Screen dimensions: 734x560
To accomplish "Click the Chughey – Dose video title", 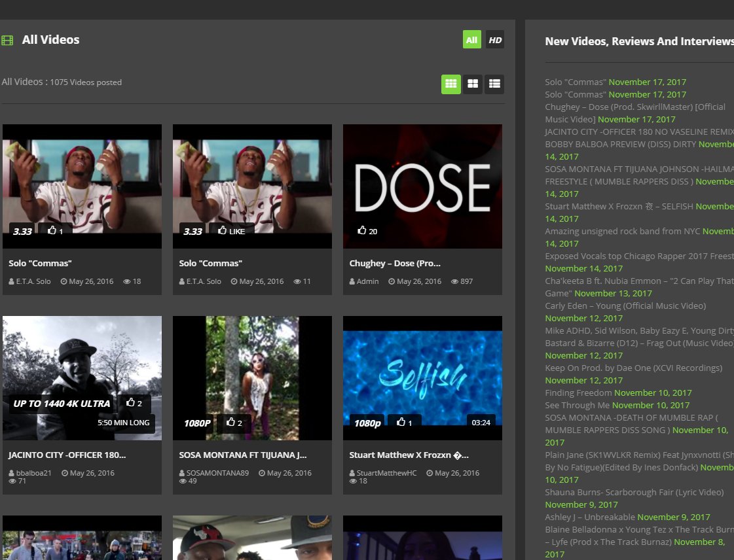I will tap(395, 263).
